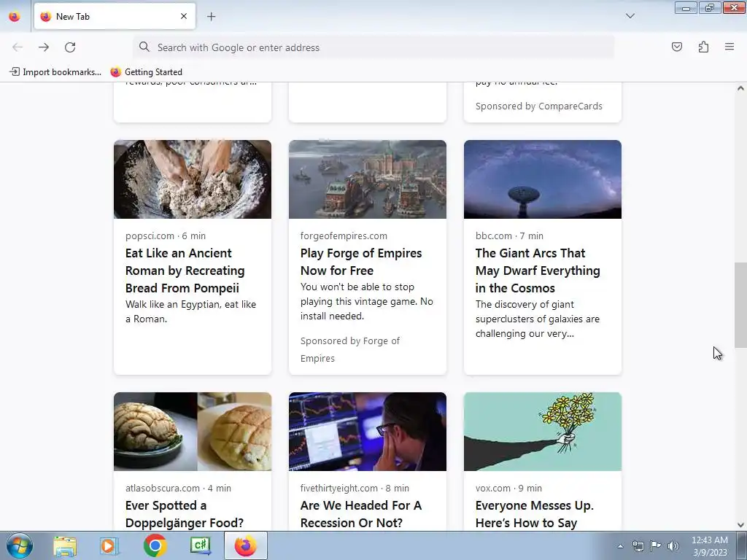Open Getting Started bookmark
747x560 pixels.
coord(147,72)
